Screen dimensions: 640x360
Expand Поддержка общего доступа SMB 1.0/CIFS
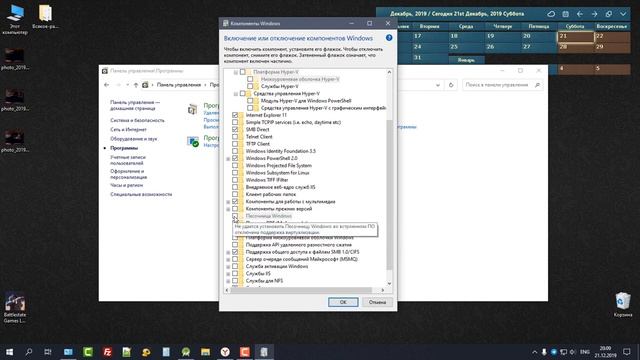[228, 253]
